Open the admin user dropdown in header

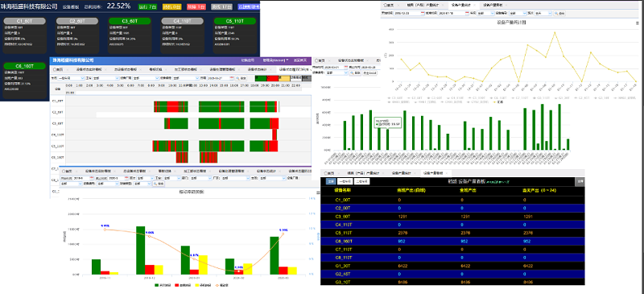point(275,60)
